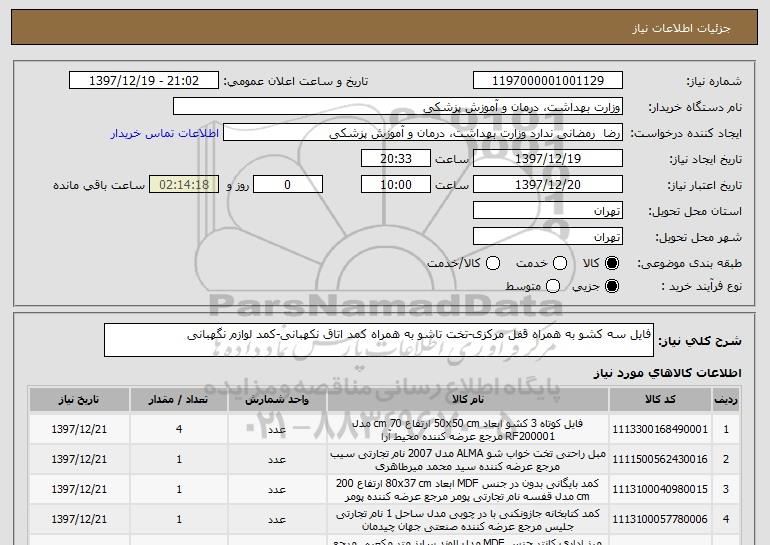The height and width of the screenshot is (545, 770).
Task: Click the general description text area
Action: 379,340
